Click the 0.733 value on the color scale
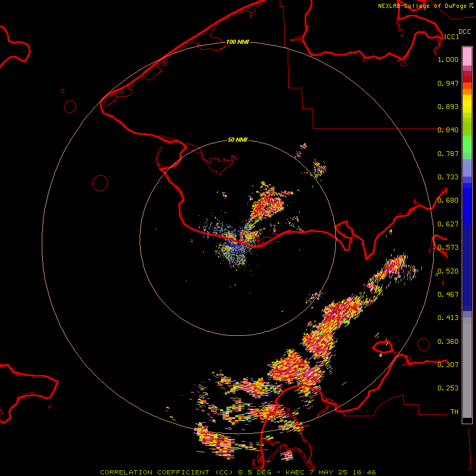476x476 pixels. coord(448,177)
